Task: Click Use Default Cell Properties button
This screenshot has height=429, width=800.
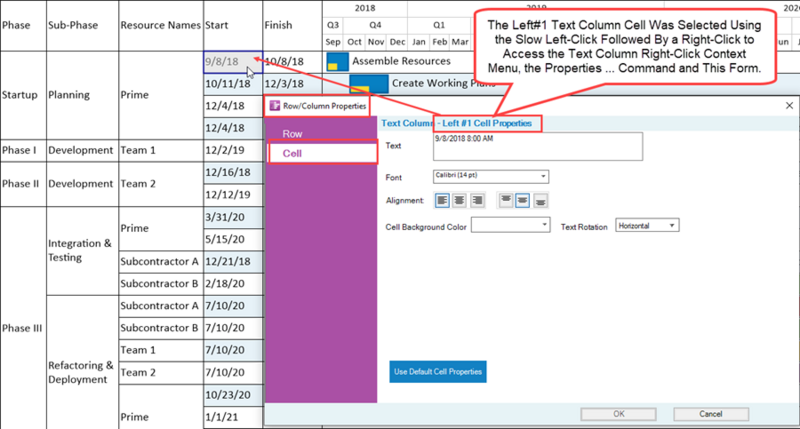Action: (438, 371)
